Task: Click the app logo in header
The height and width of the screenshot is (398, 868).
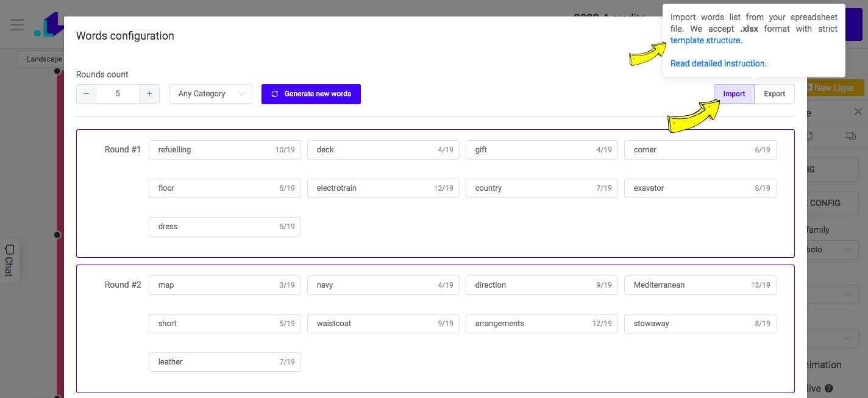Action: coord(49,24)
